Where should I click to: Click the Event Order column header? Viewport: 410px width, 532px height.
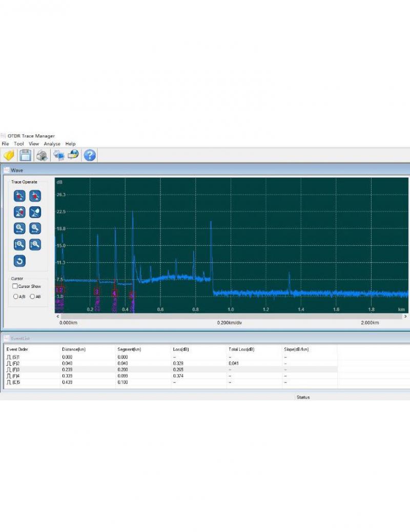point(17,349)
